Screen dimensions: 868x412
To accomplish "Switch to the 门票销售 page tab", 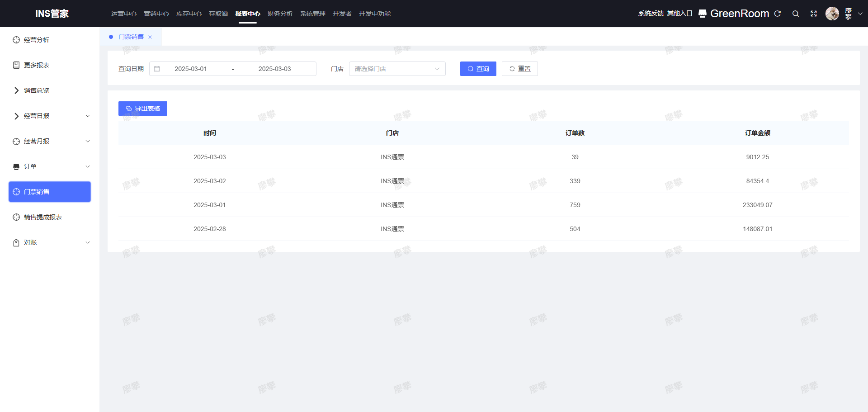I will (131, 37).
